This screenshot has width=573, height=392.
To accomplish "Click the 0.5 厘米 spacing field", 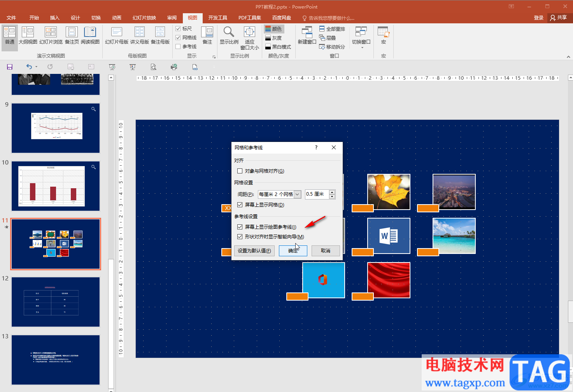I will 317,194.
